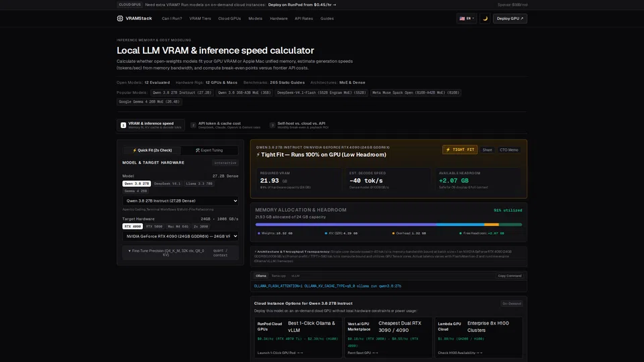Image resolution: width=644 pixels, height=362 pixels.
Task: Click the +2.07 GB available headroom value
Action: click(x=453, y=180)
